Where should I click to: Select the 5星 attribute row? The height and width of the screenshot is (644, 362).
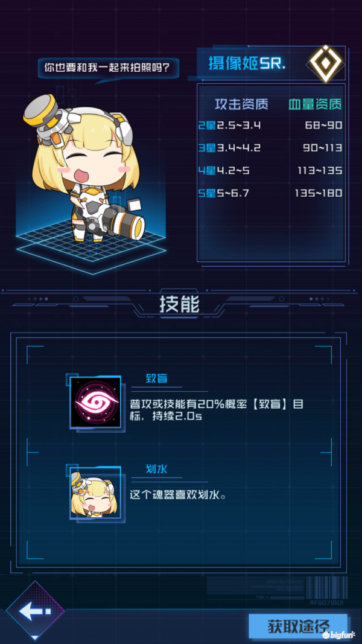[x=270, y=193]
